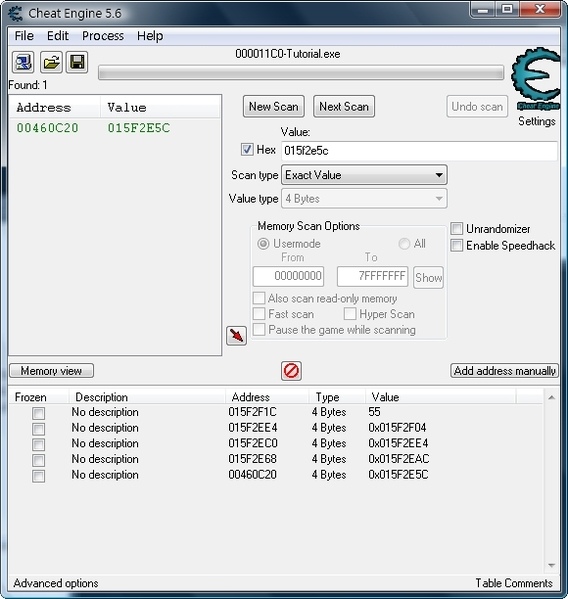
Task: Check Pause the game while scanning
Action: pos(259,329)
